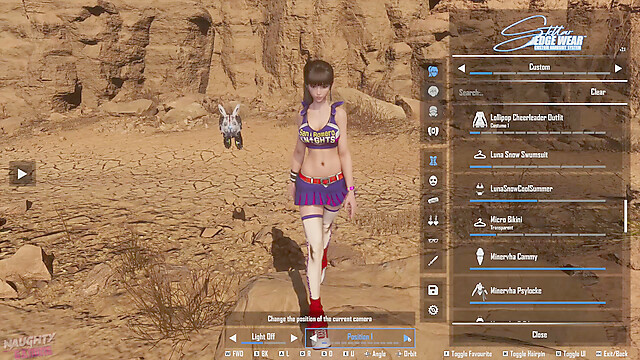The image size is (640, 360).
Task: Click the outfit list scrollbar
Action: 625,216
